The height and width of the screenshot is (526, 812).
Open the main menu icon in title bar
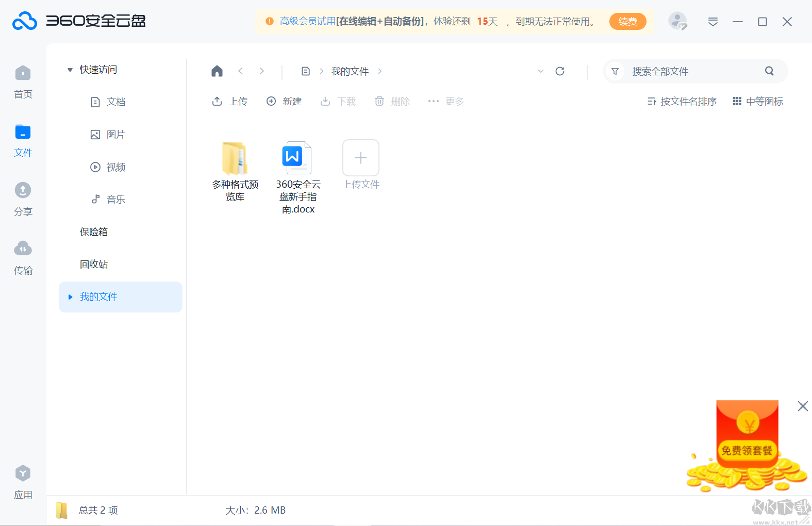[713, 22]
